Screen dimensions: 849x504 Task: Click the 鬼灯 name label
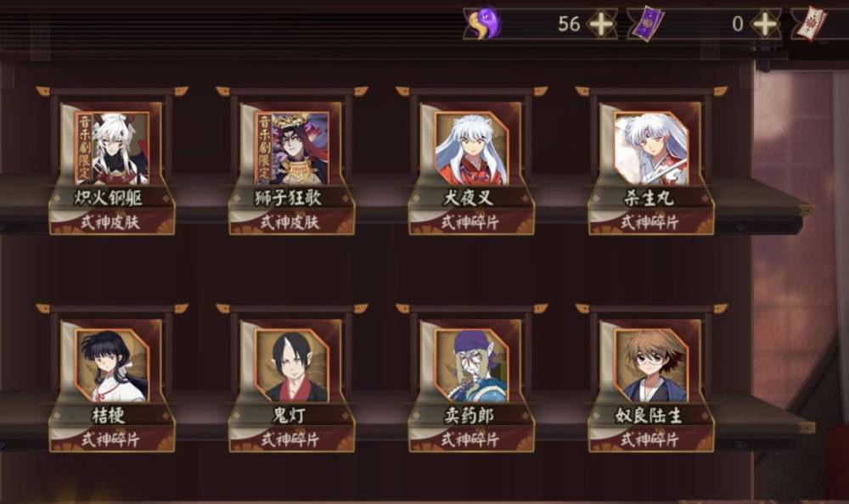pos(290,416)
